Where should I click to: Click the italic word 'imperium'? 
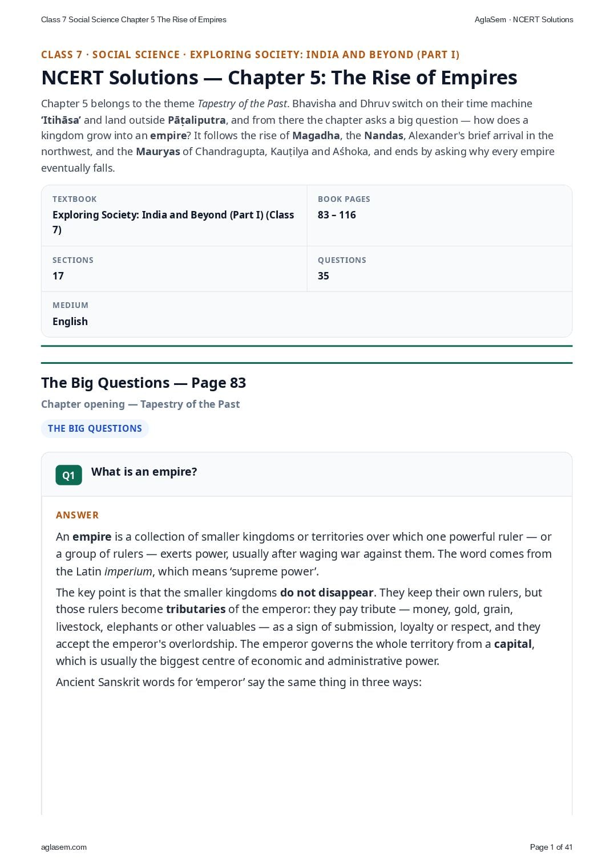(x=128, y=571)
